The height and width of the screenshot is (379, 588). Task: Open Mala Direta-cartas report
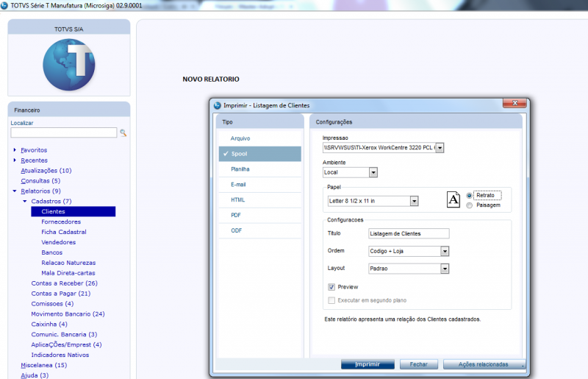[68, 273]
